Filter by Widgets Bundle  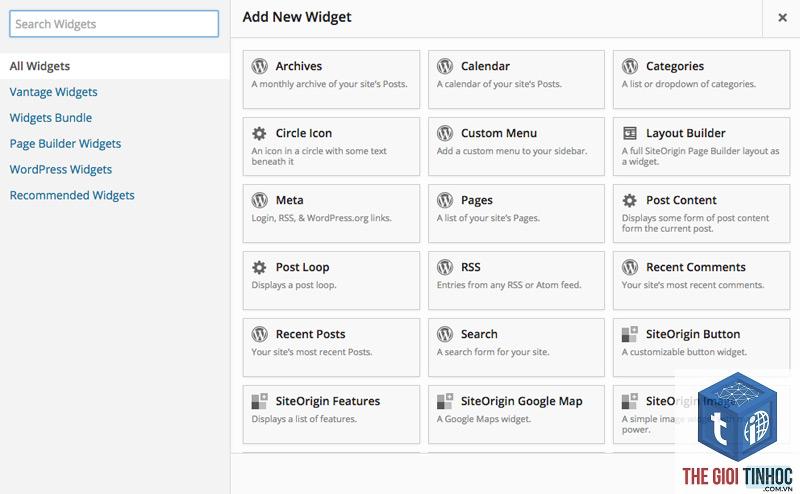point(51,117)
